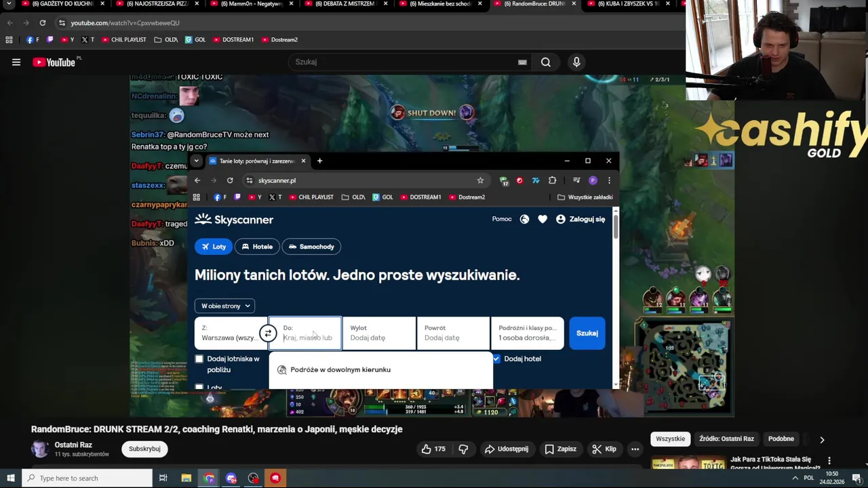Open Wszystkie zakładki bookmarks folder
The width and height of the screenshot is (868, 488).
point(585,197)
